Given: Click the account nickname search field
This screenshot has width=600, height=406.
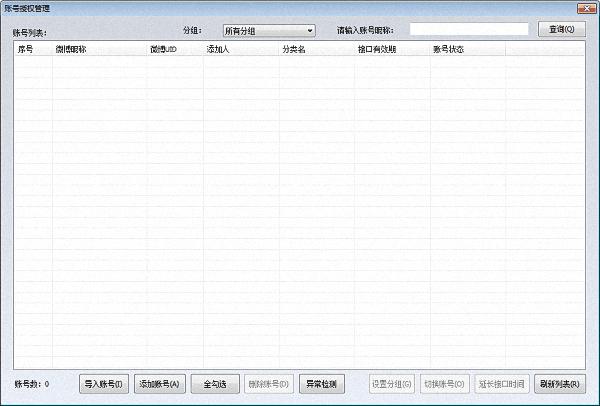Looking at the screenshot, I should [x=469, y=29].
